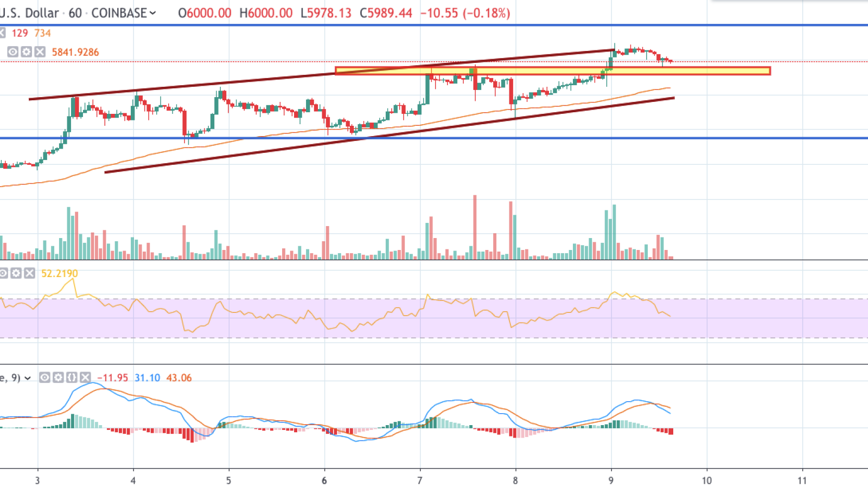Viewport: 868px width, 488px height.
Task: Open MACD indicator settings gear
Action: 58,377
